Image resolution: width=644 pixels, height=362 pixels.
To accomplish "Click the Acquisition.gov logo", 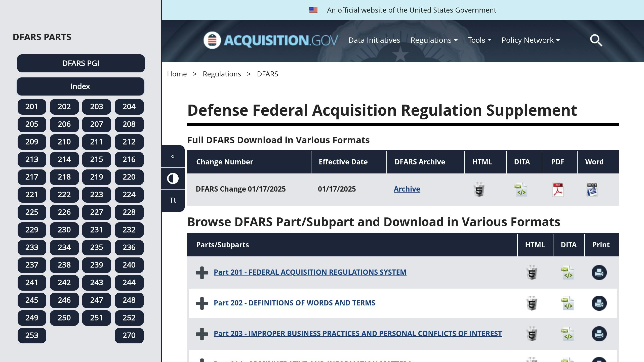I will 270,40.
